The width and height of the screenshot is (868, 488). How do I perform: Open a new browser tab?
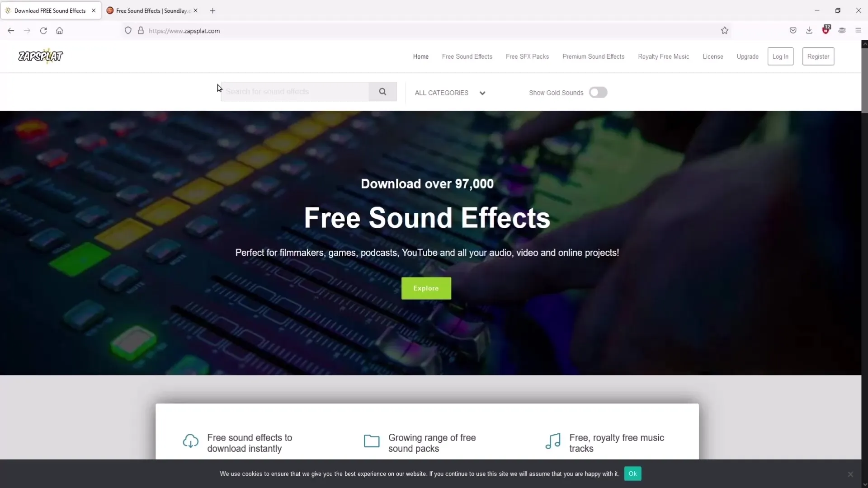[x=212, y=11]
